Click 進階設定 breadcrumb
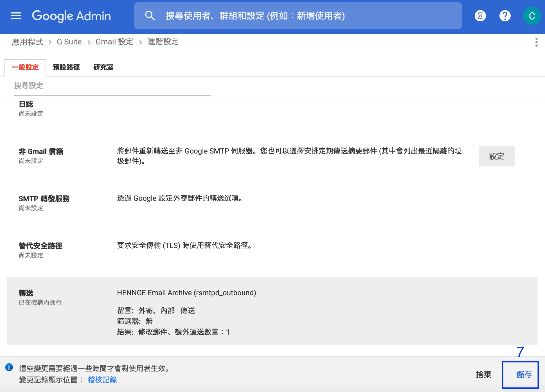This screenshot has height=392, width=545. 163,42
